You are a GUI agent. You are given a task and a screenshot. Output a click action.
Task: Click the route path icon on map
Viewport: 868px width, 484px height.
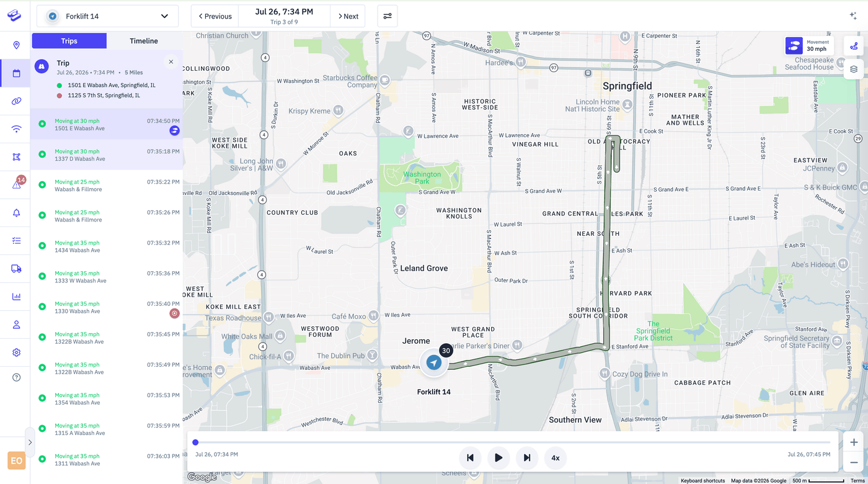pyautogui.click(x=854, y=45)
